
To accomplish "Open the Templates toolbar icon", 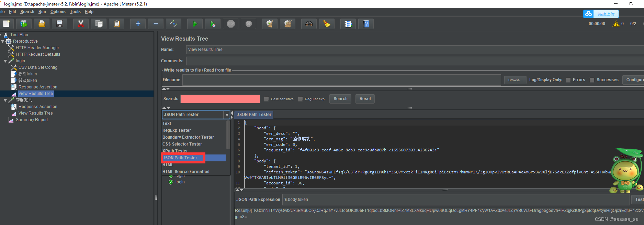I will 24,24.
